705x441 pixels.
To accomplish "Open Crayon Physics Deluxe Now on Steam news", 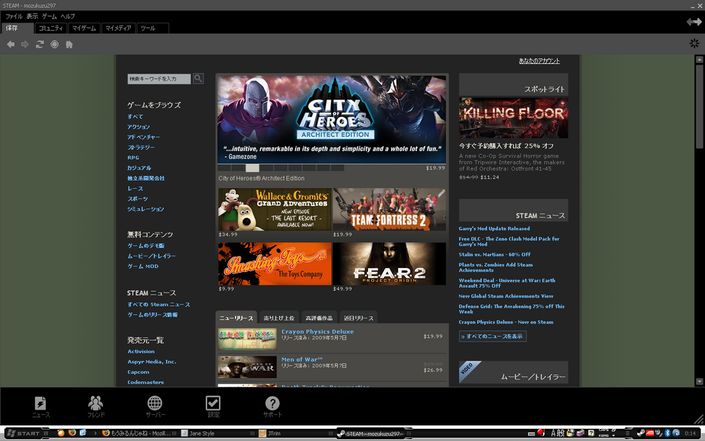I will pyautogui.click(x=506, y=322).
